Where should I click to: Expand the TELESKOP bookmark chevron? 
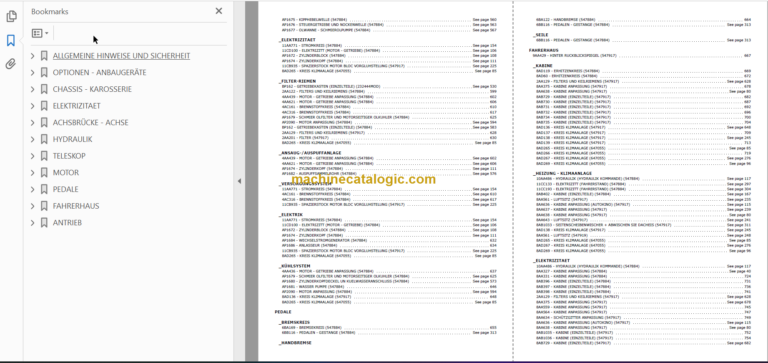[32, 156]
